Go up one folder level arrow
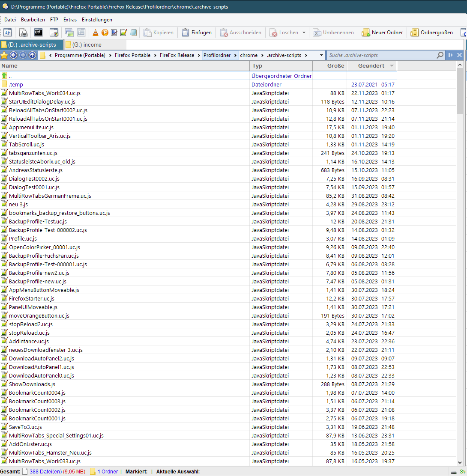Image resolution: width=467 pixels, height=476 pixels. 32,55
